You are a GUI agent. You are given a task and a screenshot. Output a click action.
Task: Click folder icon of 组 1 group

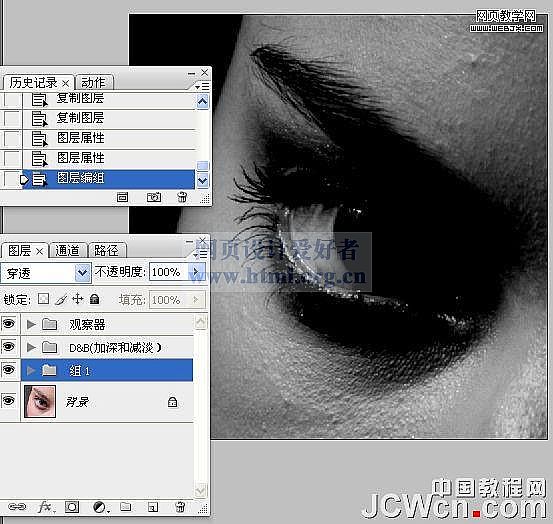coord(49,370)
